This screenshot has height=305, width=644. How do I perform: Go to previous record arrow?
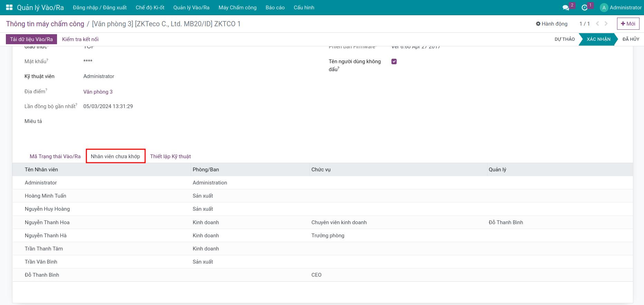(x=598, y=24)
